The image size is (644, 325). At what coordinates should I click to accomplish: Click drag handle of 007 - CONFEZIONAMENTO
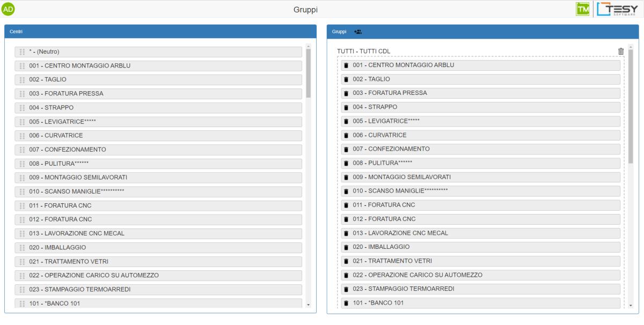click(22, 150)
